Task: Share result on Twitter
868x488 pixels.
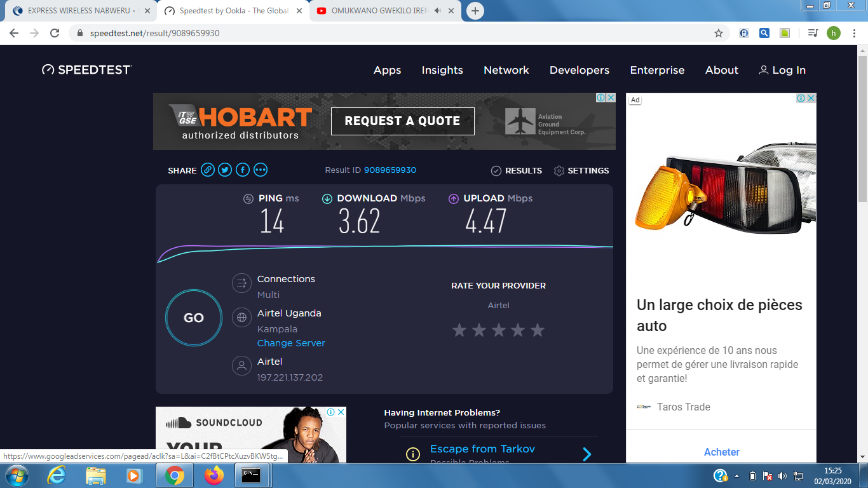Action: pos(225,170)
